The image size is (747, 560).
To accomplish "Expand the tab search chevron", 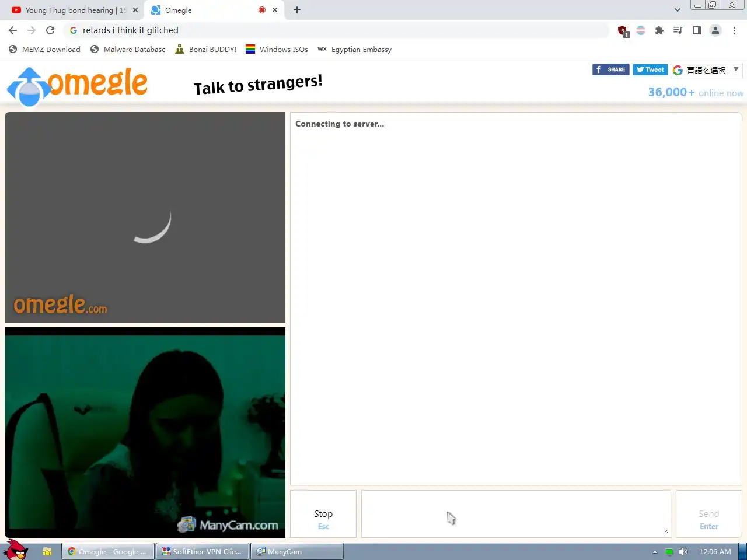I will (x=678, y=10).
